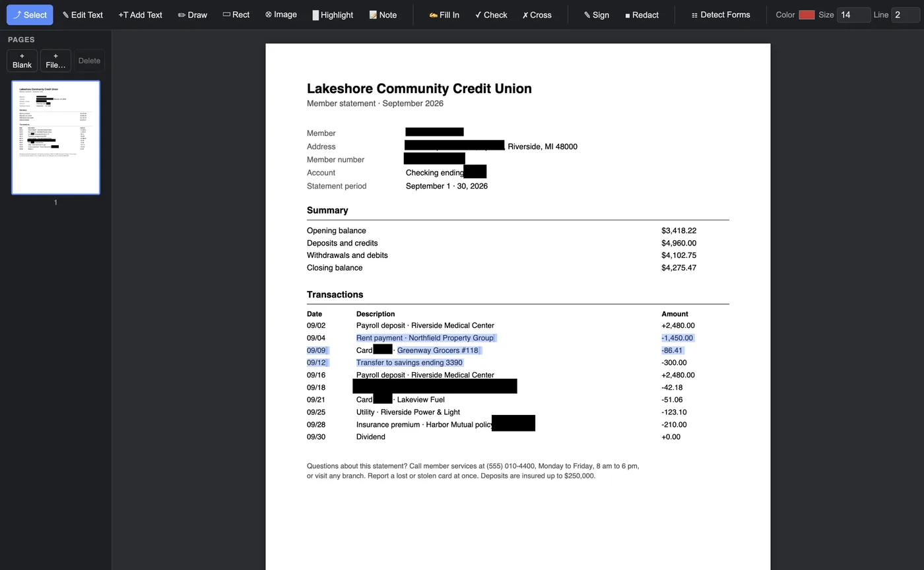924x570 pixels.
Task: Focus the Line width field
Action: (x=905, y=15)
